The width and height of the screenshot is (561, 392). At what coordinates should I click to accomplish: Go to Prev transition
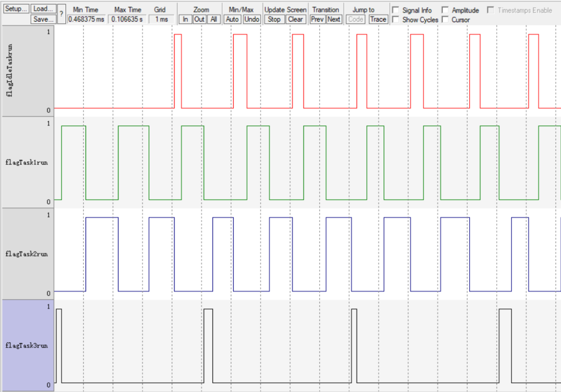(317, 19)
